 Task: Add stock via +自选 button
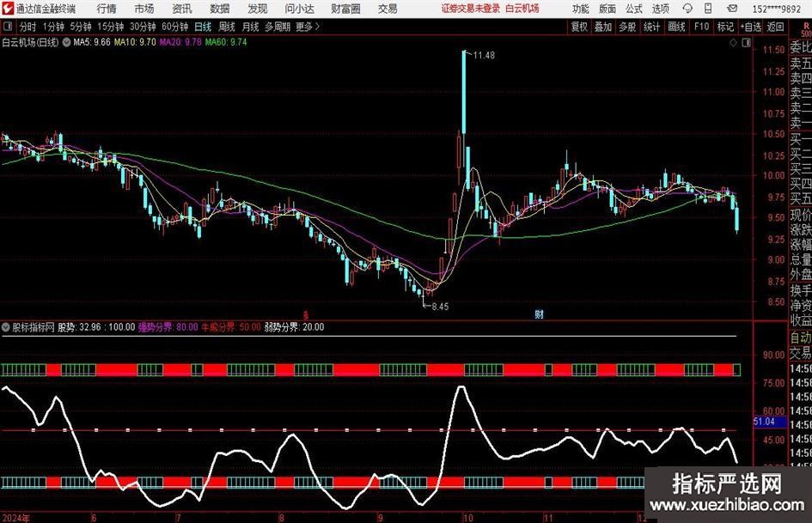751,27
